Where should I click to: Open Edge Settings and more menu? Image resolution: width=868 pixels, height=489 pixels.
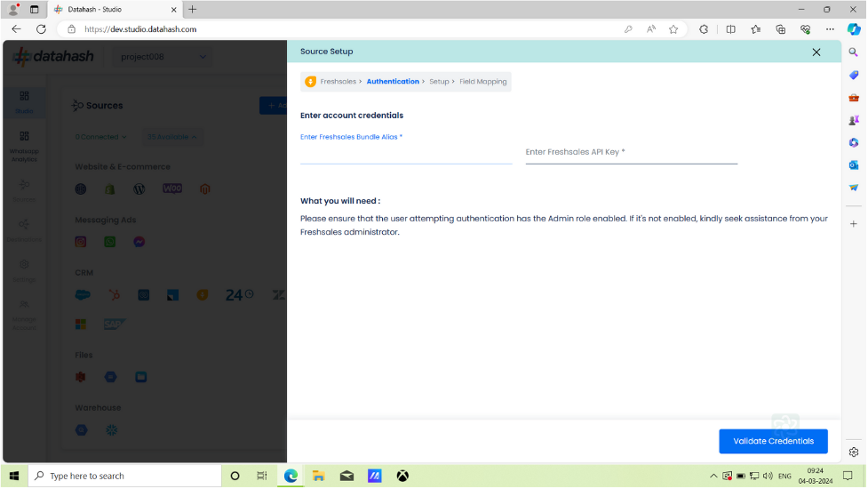[830, 29]
